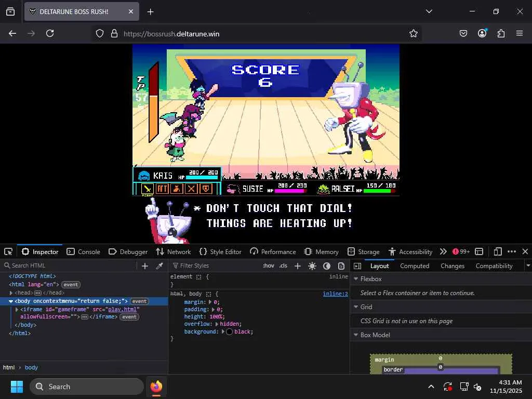Image resolution: width=532 pixels, height=399 pixels.
Task: Toggle print media simulation icon
Action: point(341,266)
